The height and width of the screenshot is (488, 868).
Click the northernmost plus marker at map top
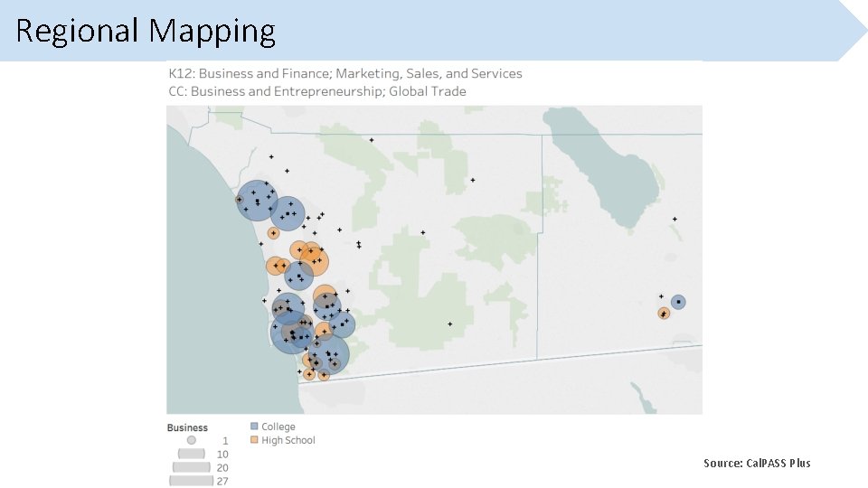[372, 140]
